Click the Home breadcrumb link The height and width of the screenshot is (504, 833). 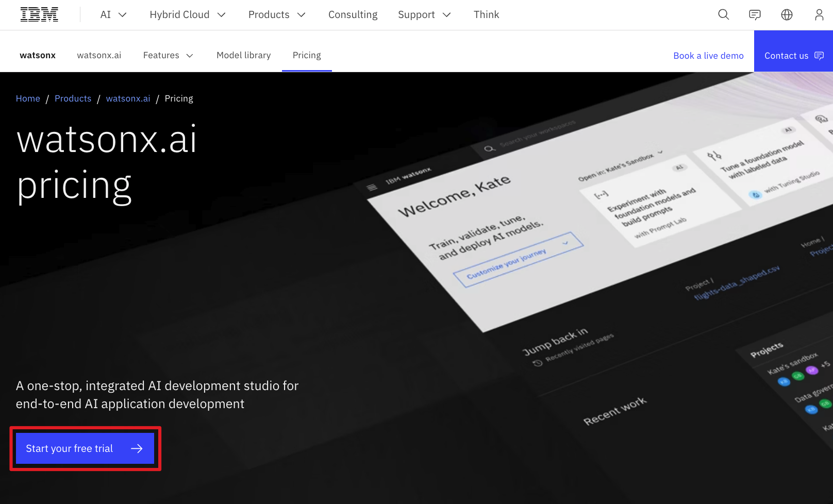[x=28, y=98]
